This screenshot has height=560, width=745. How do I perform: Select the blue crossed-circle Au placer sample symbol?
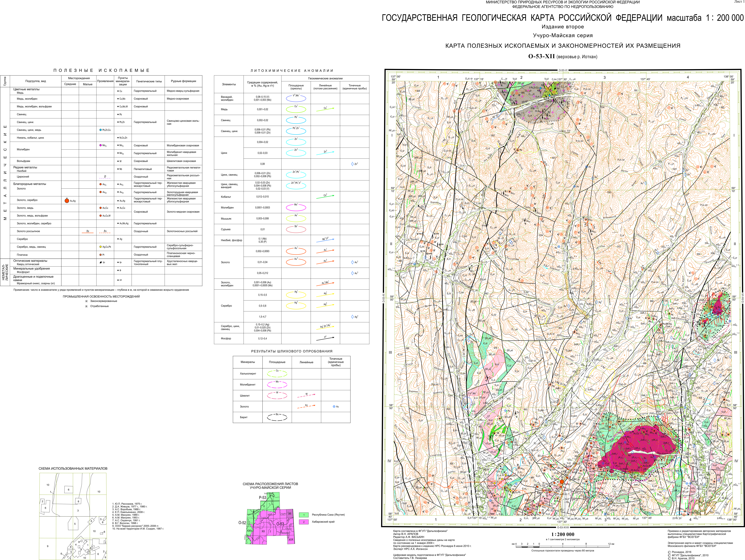334,407
